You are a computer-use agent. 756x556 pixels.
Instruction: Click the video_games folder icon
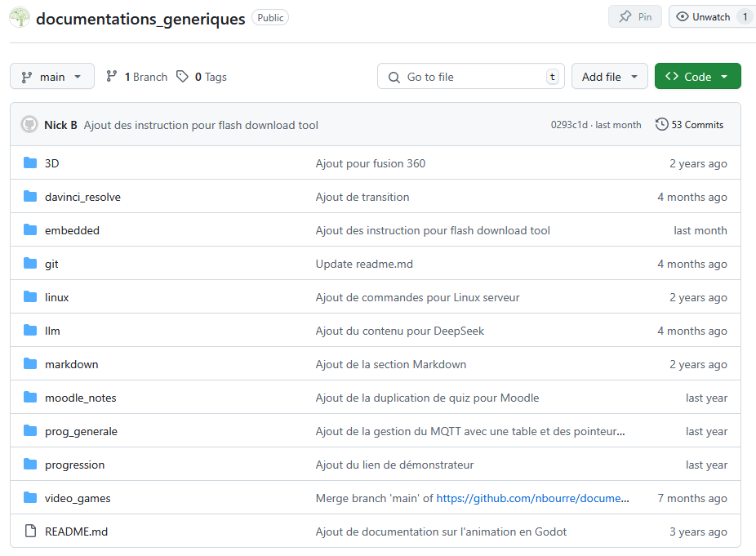(30, 498)
